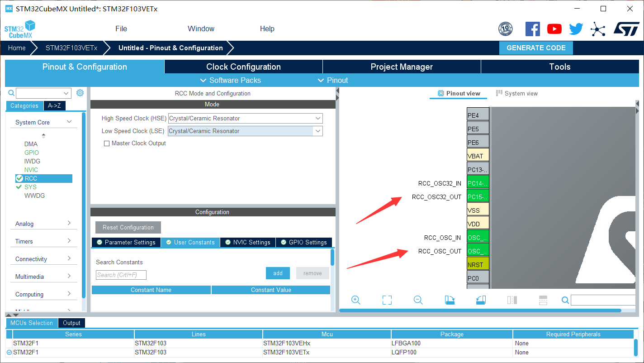
Task: Select the Categories tab
Action: point(24,106)
